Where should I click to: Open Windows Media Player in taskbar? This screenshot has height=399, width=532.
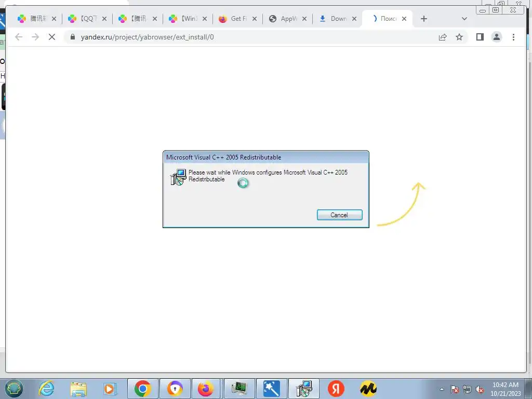click(110, 389)
